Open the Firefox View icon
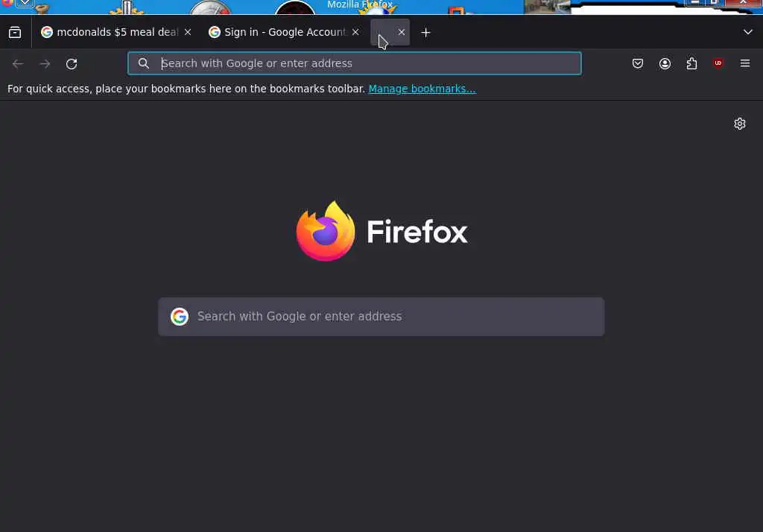Screen dimensions: 763x532 15,32
